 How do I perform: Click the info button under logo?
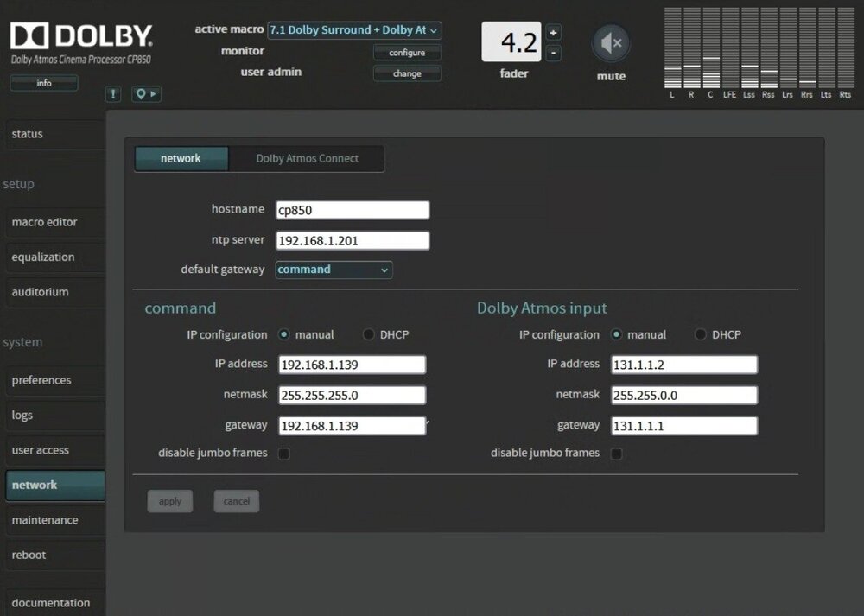click(44, 84)
